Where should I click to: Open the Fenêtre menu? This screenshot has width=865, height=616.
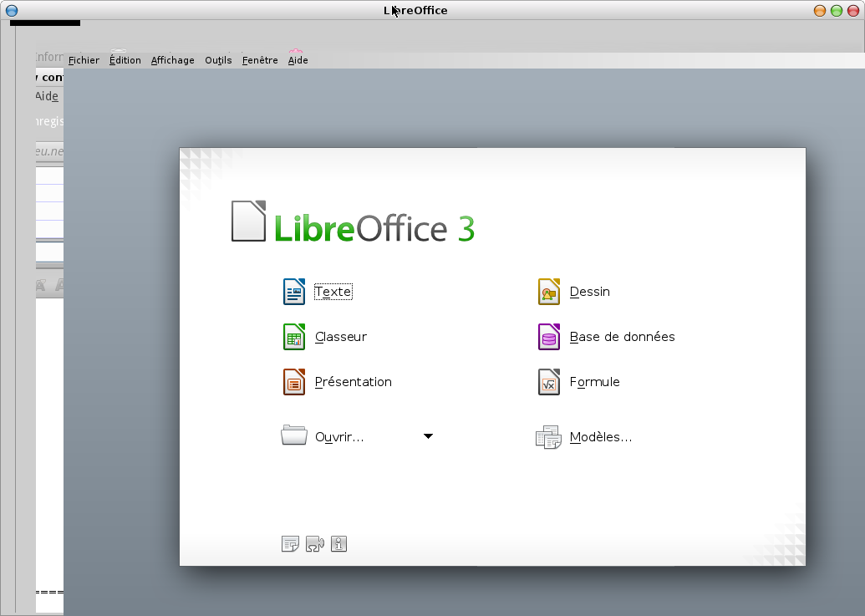[260, 60]
